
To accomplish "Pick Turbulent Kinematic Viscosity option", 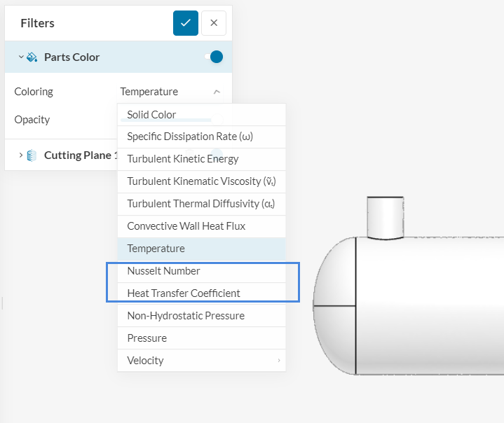I will click(201, 181).
